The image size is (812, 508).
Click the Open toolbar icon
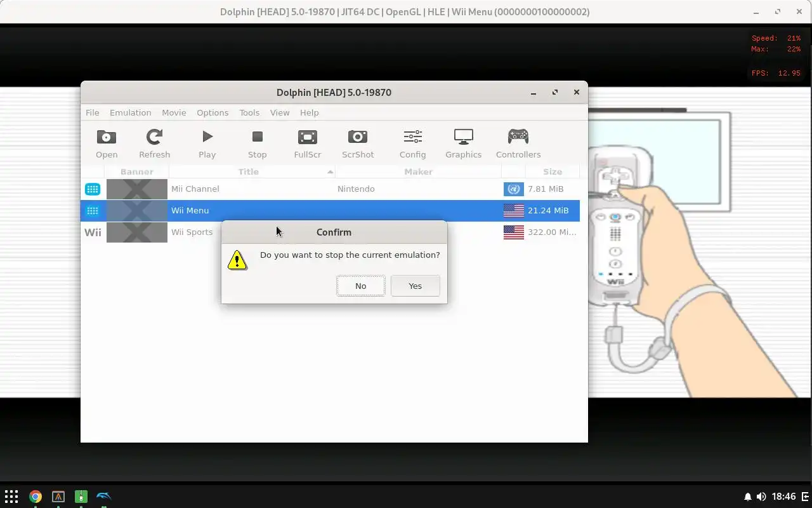(107, 144)
